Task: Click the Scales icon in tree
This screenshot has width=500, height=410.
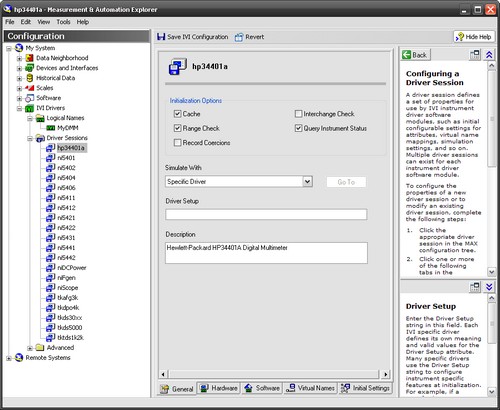Action: point(30,88)
